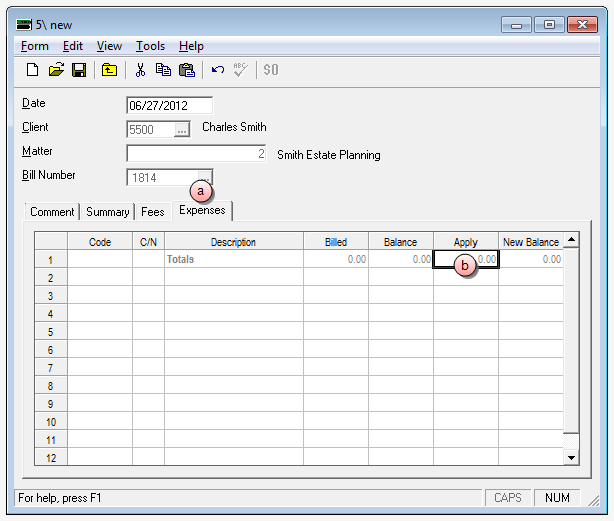
Task: Click the 'For help, press F1' status text
Action: coord(60,498)
